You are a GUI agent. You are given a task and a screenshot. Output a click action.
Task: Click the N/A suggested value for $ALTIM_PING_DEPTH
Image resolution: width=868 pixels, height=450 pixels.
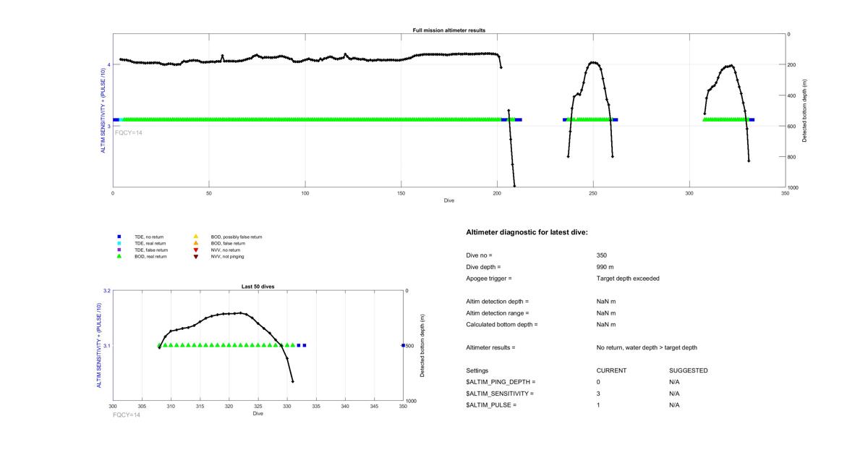[x=674, y=382]
